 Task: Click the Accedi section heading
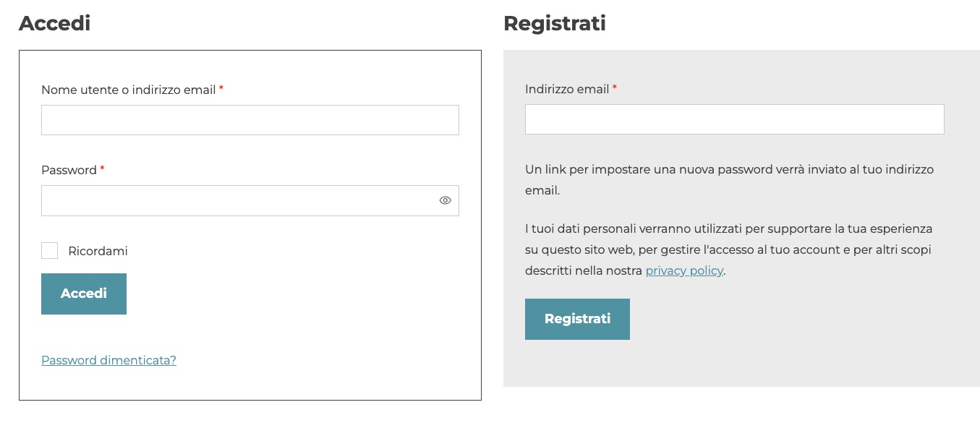[54, 23]
